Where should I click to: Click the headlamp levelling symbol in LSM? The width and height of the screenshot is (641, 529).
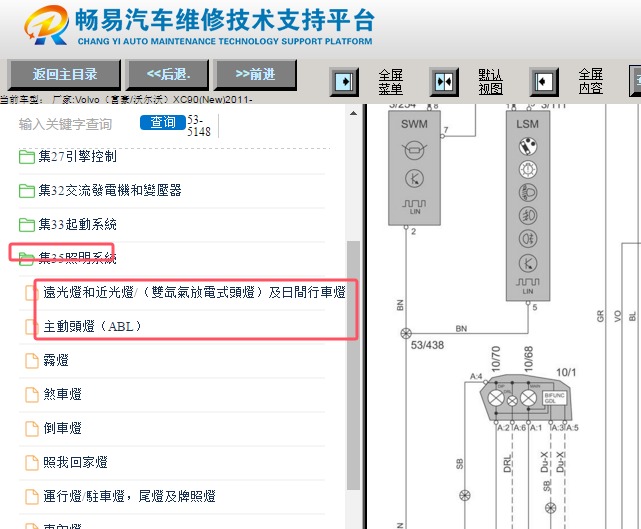coord(528,193)
